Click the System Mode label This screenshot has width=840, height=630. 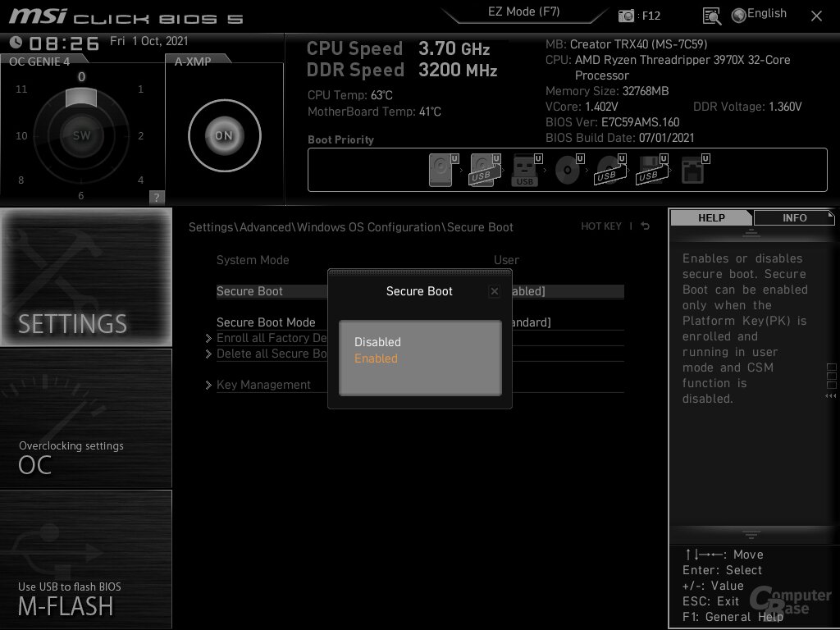pos(253,260)
